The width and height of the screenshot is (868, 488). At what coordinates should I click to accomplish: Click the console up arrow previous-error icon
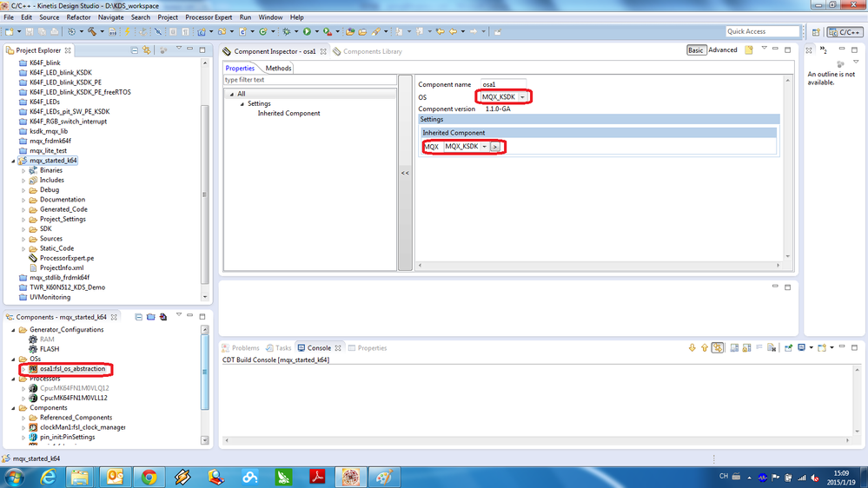(704, 348)
